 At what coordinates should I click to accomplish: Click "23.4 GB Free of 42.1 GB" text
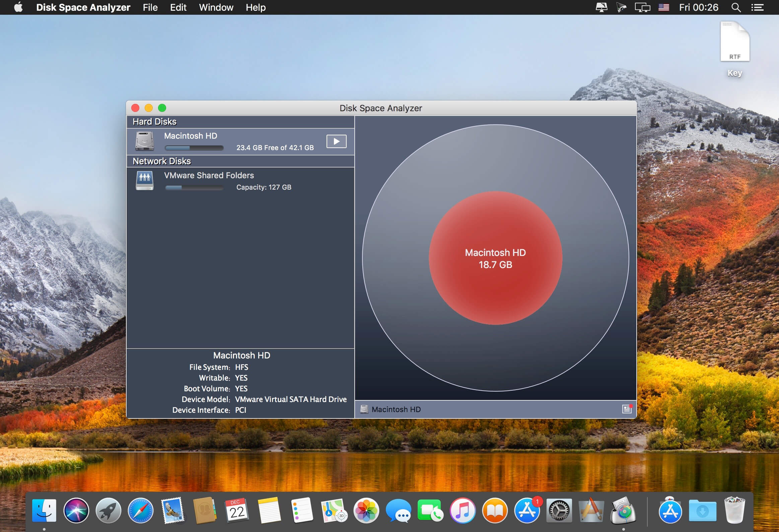[x=275, y=148]
